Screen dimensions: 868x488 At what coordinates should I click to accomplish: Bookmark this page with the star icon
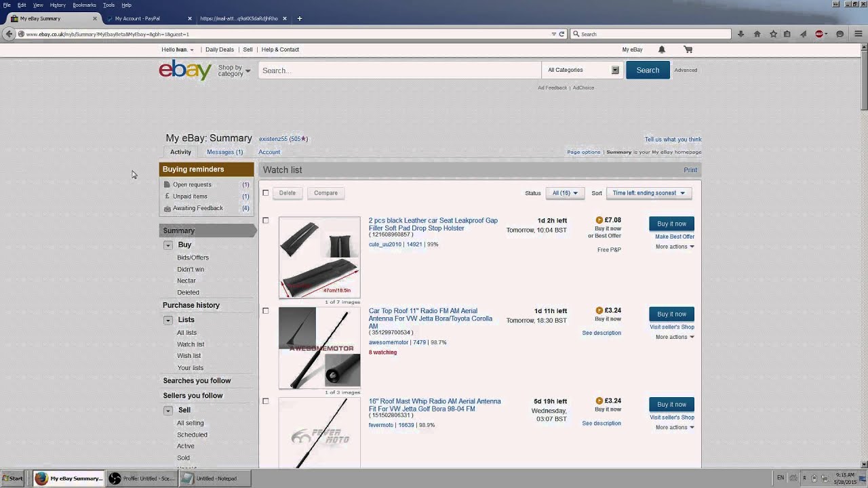tap(773, 34)
